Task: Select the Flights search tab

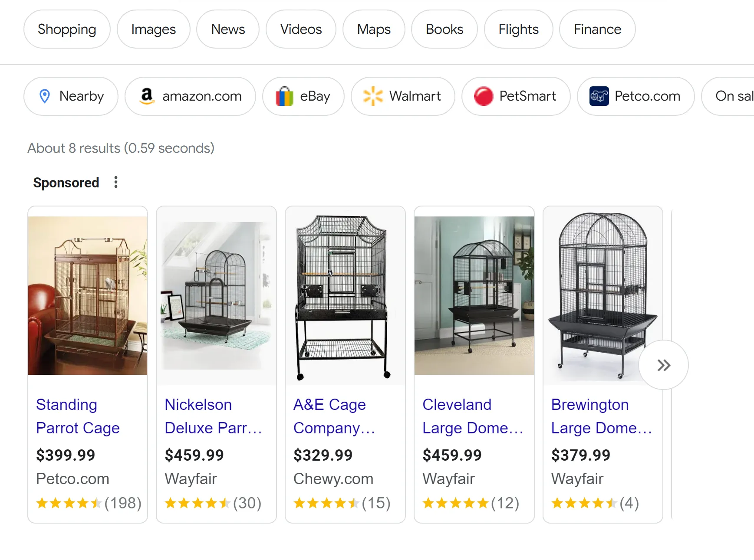Action: [518, 29]
